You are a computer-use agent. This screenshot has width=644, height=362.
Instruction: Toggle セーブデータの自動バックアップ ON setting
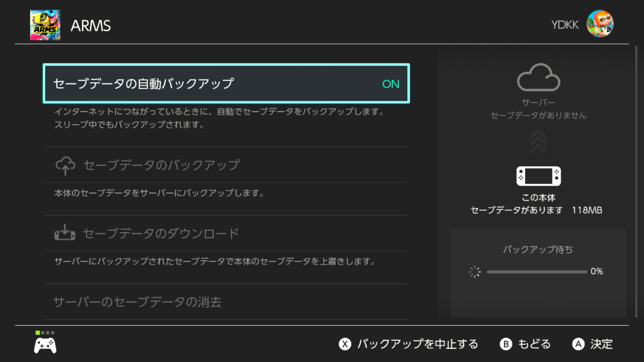coord(226,83)
